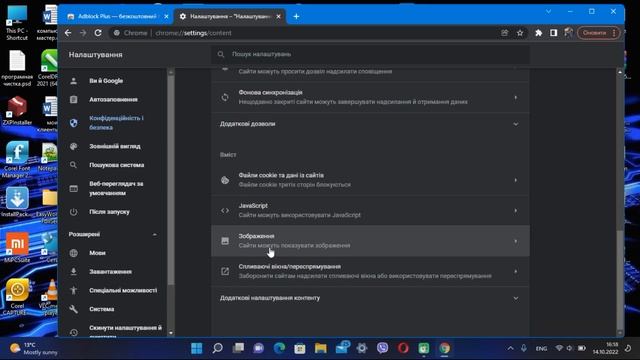Open the Windows Settings gear on taskbar
The image size is (640, 360).
pos(362,348)
